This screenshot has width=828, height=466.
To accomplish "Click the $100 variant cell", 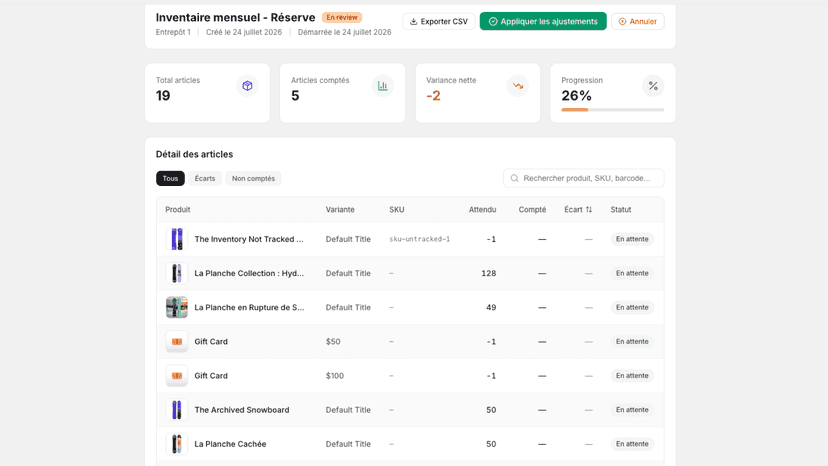I will [x=335, y=376].
